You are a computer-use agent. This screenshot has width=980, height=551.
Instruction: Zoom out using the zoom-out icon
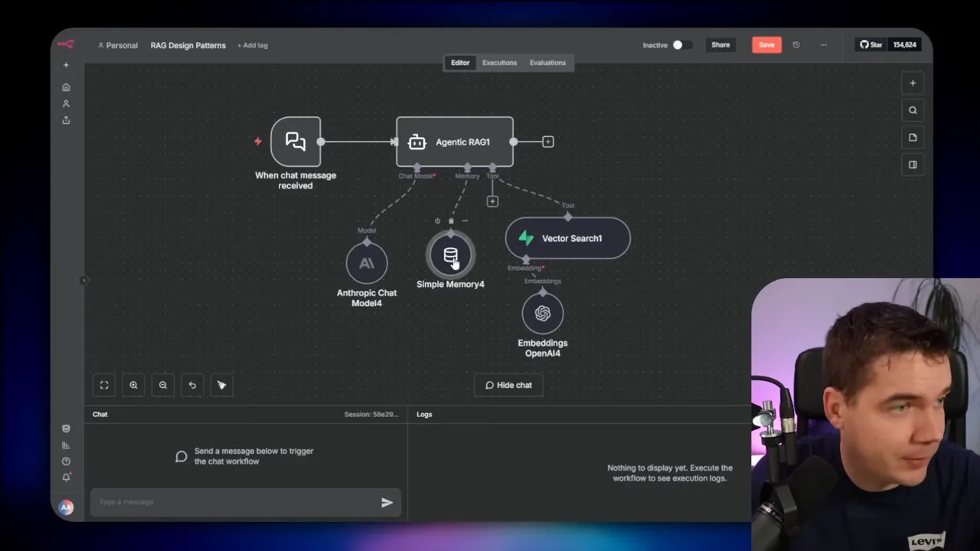pyautogui.click(x=162, y=385)
